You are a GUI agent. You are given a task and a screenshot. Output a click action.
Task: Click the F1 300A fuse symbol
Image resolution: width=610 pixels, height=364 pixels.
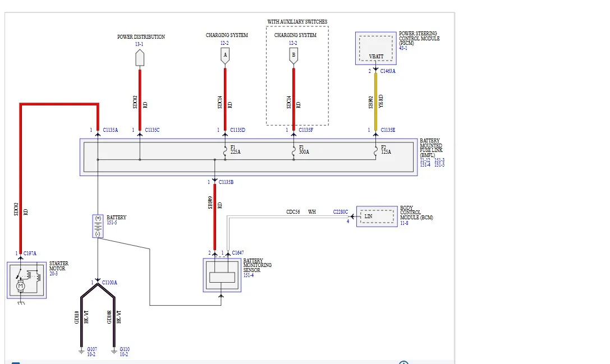pos(293,151)
